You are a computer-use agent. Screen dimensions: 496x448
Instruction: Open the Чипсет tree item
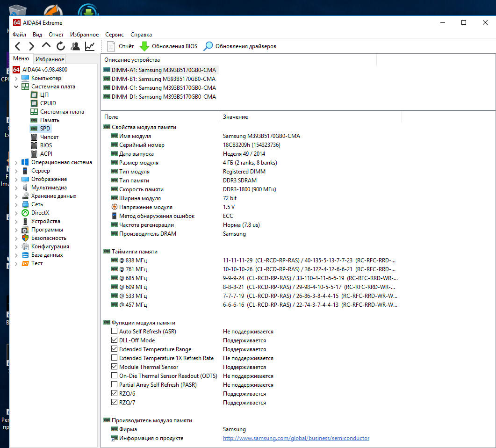click(50, 137)
